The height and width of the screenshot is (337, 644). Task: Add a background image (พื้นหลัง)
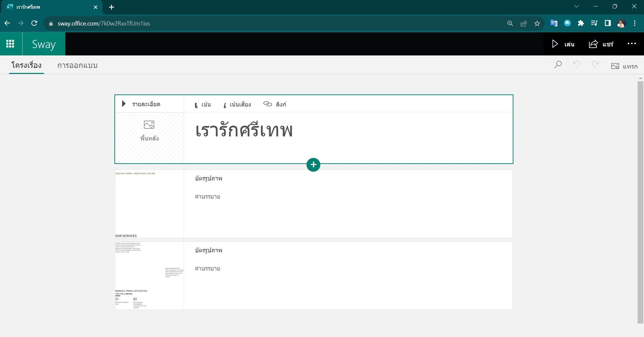[149, 131]
